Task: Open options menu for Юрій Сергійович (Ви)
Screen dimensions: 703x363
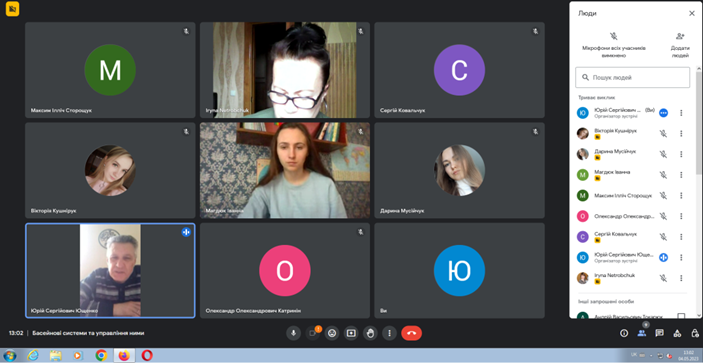Action: pos(681,113)
